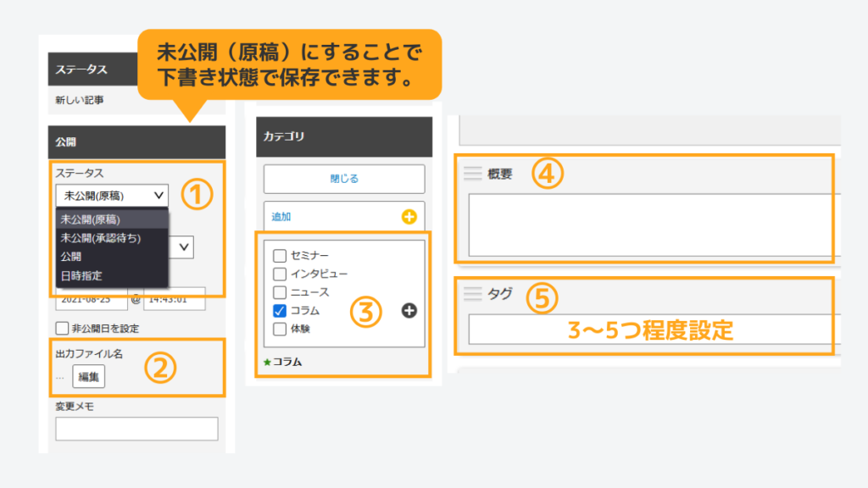Focus the 概要 text area
The width and height of the screenshot is (868, 488).
(x=653, y=225)
